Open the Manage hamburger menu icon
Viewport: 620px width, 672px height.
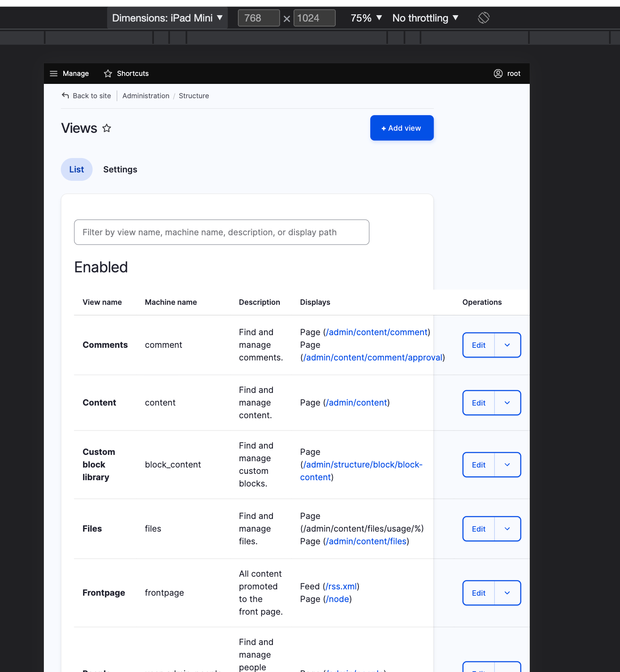click(x=54, y=73)
